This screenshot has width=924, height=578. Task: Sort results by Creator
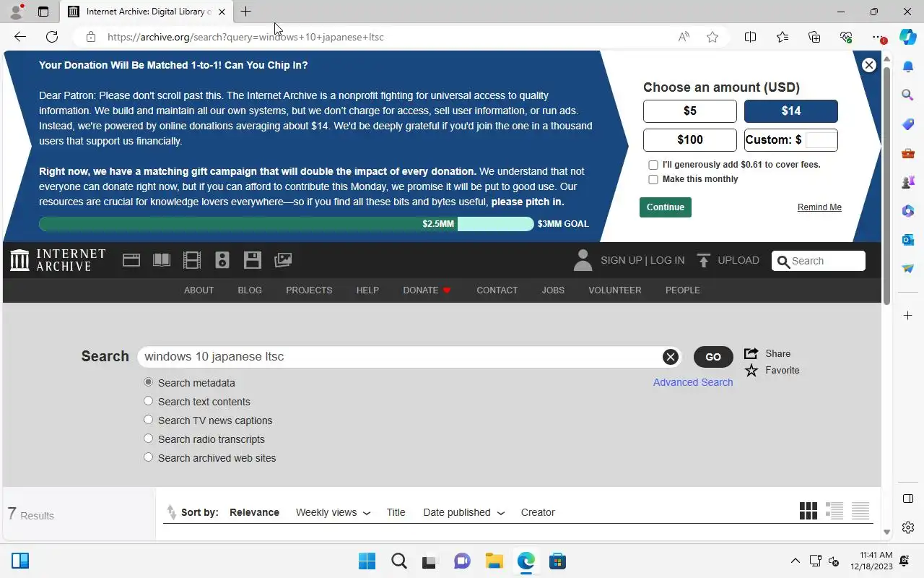point(538,512)
